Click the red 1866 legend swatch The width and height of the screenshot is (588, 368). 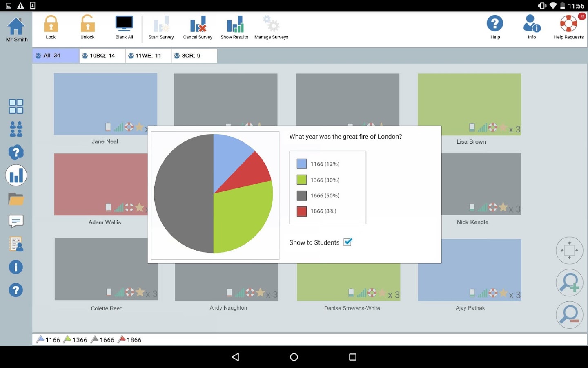(x=302, y=211)
